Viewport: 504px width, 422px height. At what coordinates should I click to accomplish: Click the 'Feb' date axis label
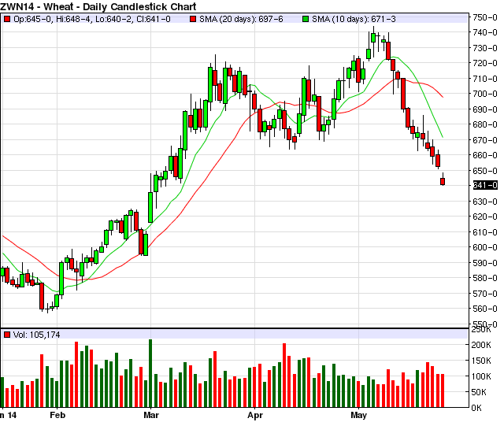(x=57, y=415)
